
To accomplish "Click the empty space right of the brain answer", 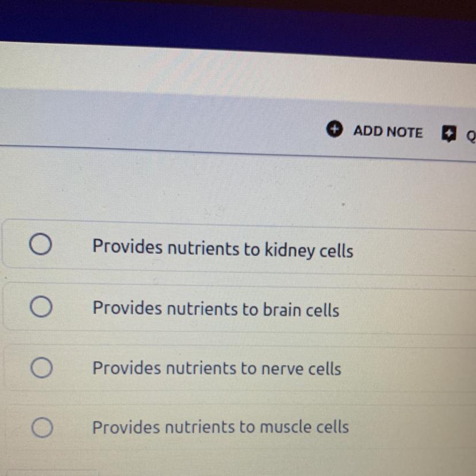I will coord(408,311).
